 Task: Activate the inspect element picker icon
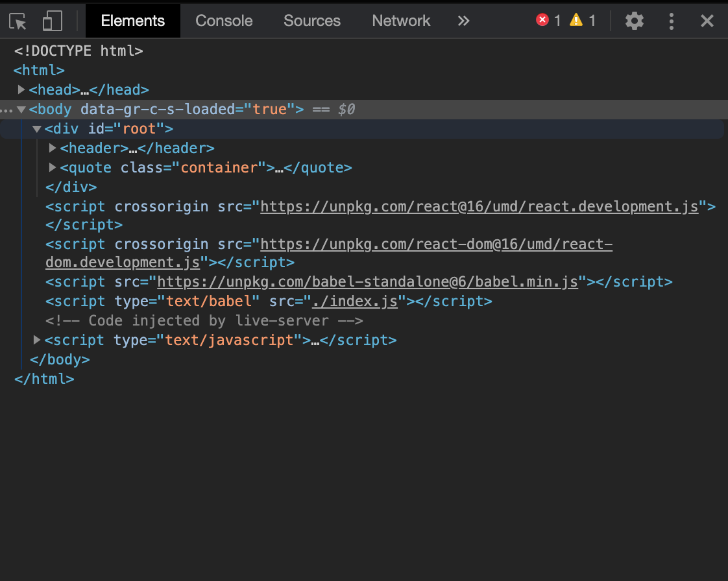[x=18, y=21]
